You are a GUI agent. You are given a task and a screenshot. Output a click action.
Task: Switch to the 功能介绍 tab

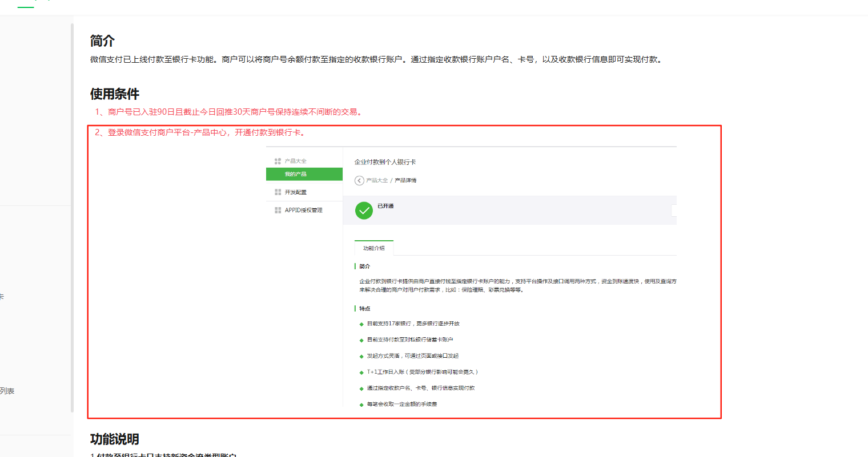tap(374, 248)
